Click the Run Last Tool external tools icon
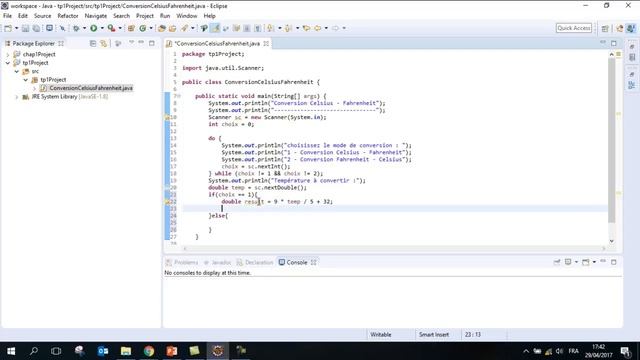This screenshot has width=640, height=360. coord(111,28)
